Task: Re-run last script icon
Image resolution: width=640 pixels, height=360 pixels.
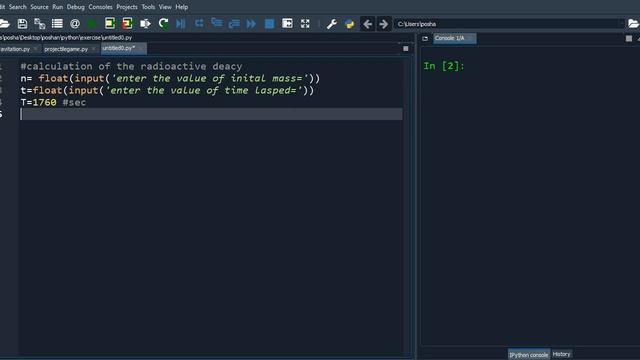Action: [163, 24]
